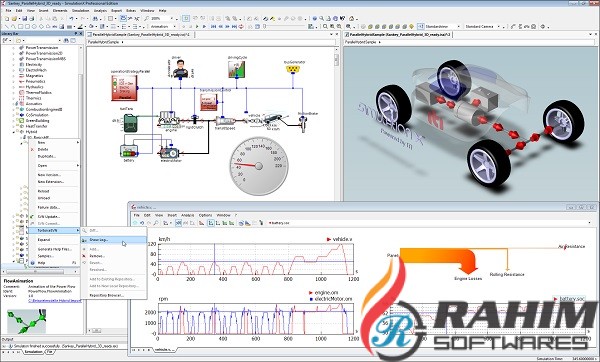Choose SVN Update in context menu
Viewport: 600px width, 362px height.
(x=55, y=216)
